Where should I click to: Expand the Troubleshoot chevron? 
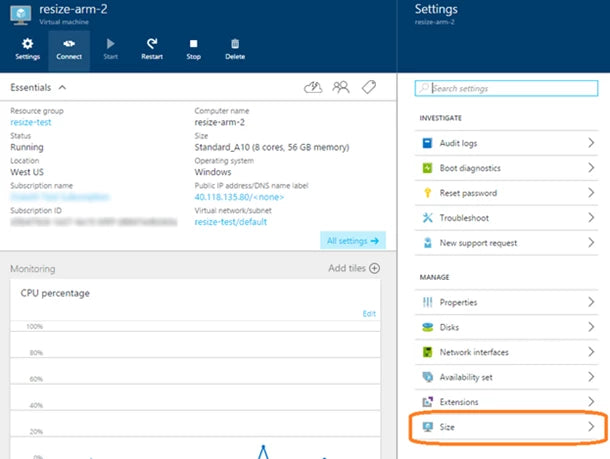click(591, 217)
